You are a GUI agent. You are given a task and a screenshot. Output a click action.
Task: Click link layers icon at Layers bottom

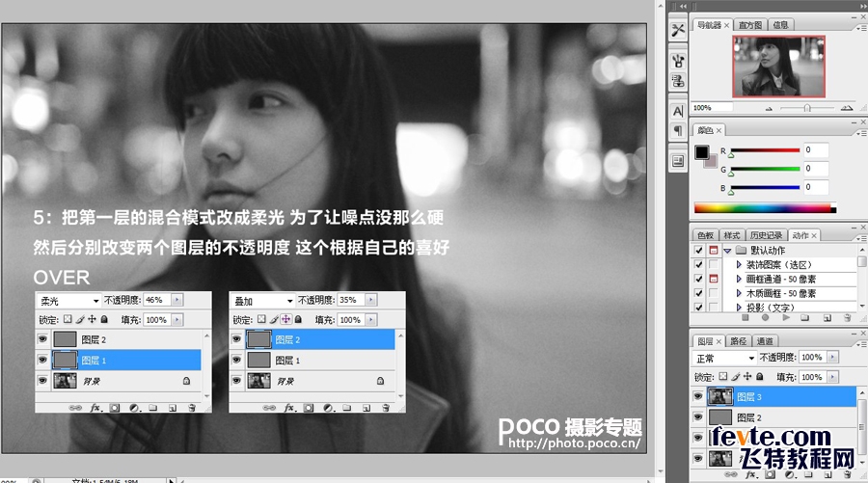pyautogui.click(x=731, y=474)
